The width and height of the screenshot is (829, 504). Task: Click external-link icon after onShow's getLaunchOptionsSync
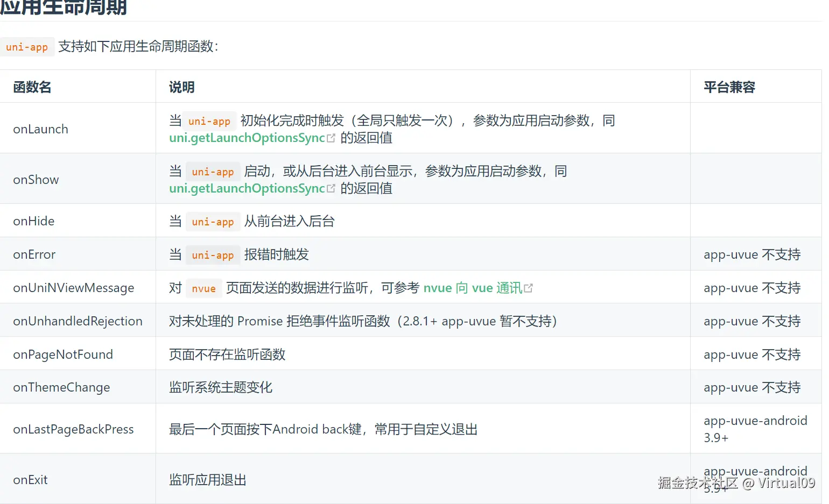point(331,189)
